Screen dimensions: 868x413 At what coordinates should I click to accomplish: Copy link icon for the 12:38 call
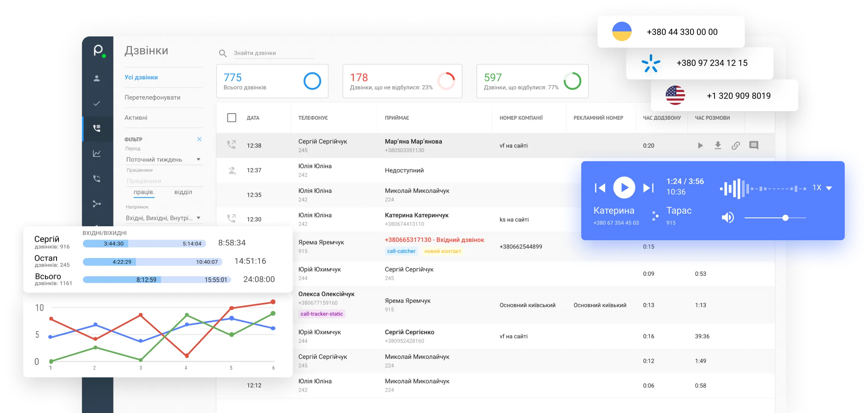point(736,145)
